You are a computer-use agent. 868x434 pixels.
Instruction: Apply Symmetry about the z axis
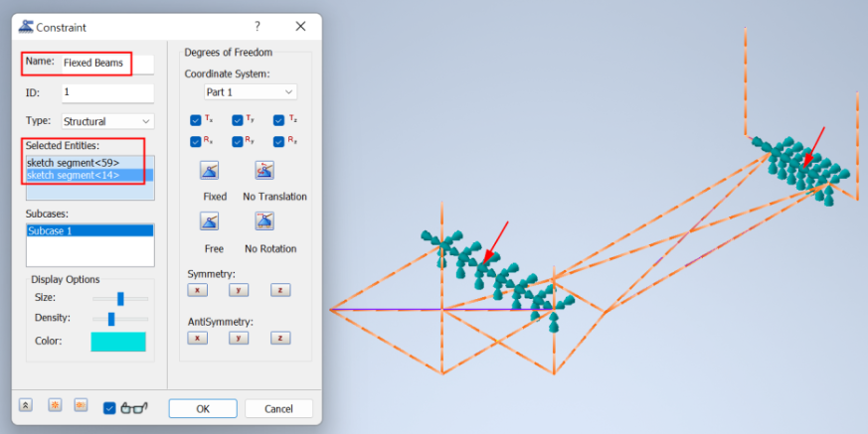[x=279, y=290]
